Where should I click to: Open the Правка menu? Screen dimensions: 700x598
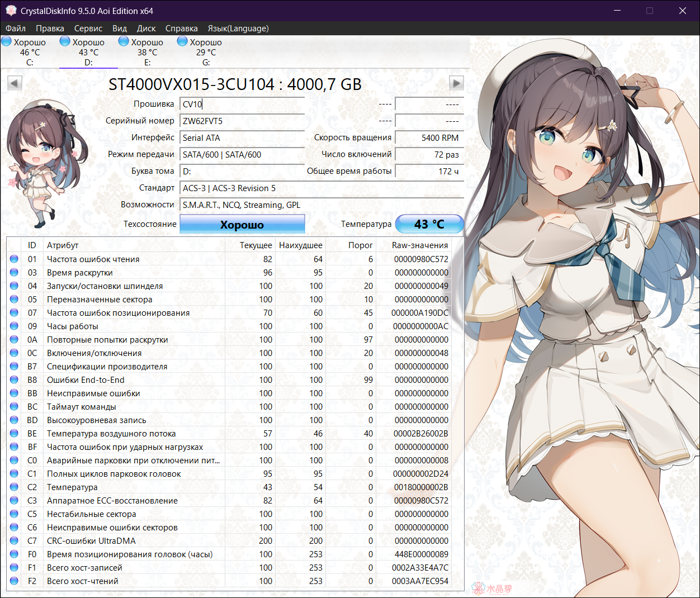coord(50,29)
